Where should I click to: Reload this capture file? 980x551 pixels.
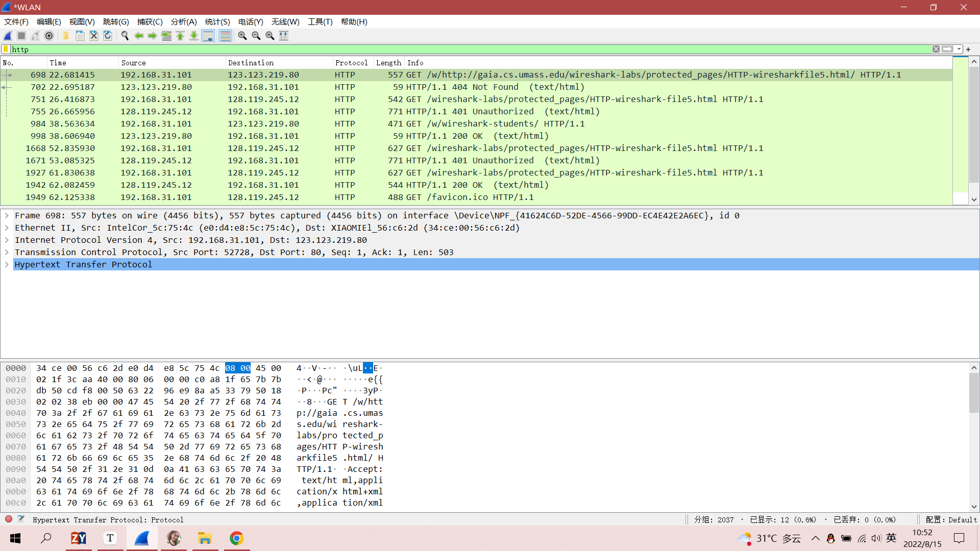pyautogui.click(x=108, y=36)
